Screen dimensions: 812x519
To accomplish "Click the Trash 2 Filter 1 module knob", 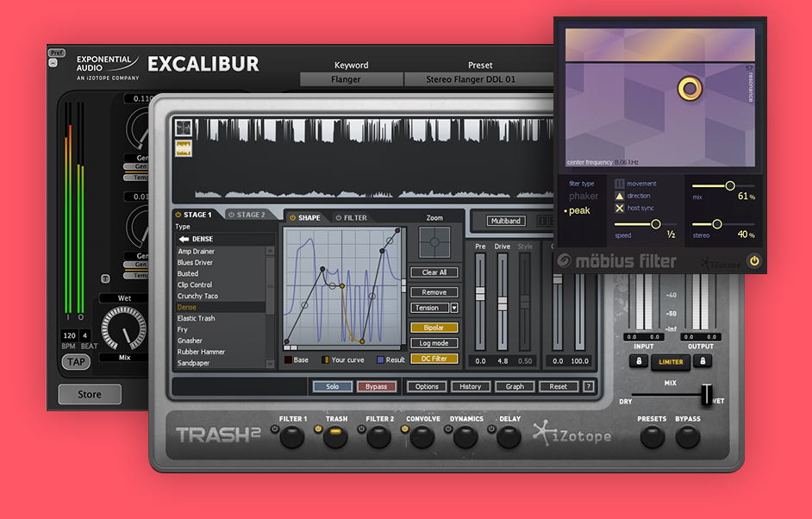I will tap(291, 437).
